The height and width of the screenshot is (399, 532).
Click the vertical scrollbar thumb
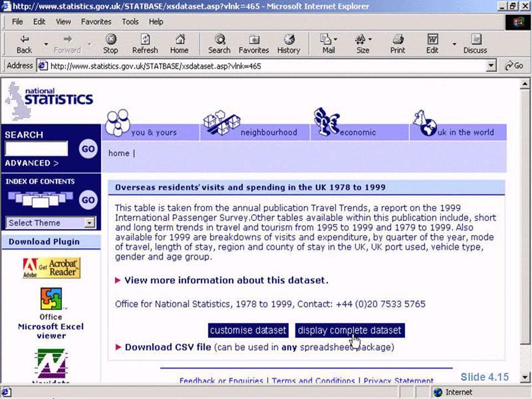point(525,217)
